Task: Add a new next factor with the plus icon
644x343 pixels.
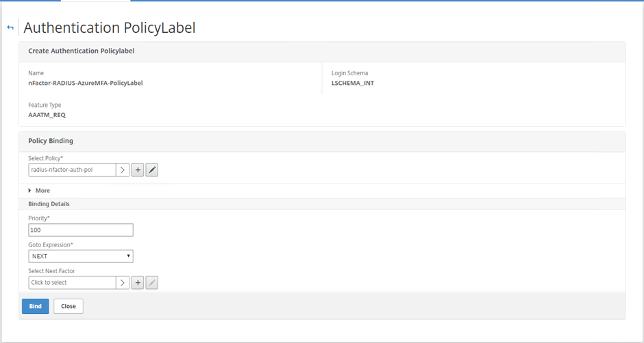Action: (138, 283)
